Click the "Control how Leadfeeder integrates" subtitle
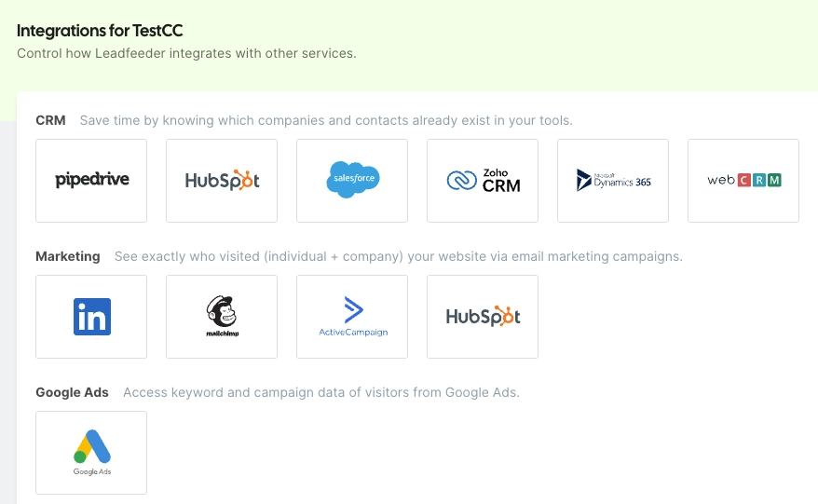This screenshot has height=504, width=818. [x=186, y=53]
